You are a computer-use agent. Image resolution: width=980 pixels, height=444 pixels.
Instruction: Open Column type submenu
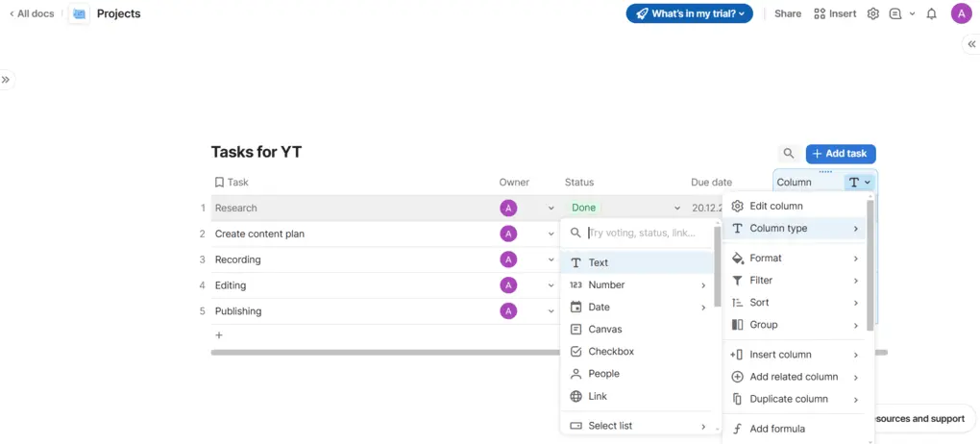pyautogui.click(x=795, y=229)
